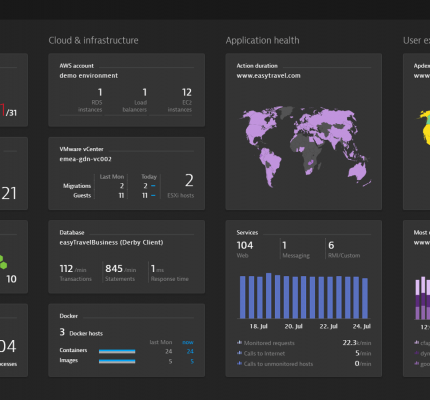Image resolution: width=430 pixels, height=400 pixels.
Task: Click the 5/min calls to Internet value
Action: click(363, 353)
